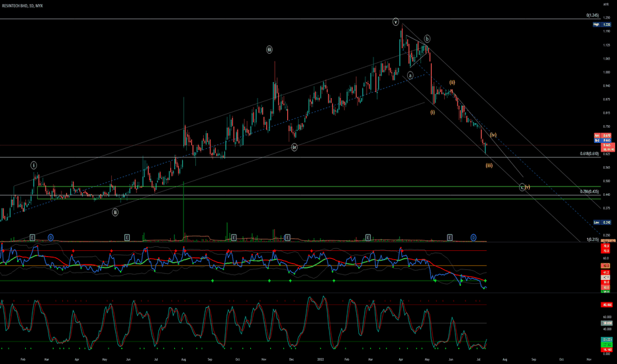Click the 1.000 value on the price axis
This screenshot has width=617, height=364.
click(606, 72)
